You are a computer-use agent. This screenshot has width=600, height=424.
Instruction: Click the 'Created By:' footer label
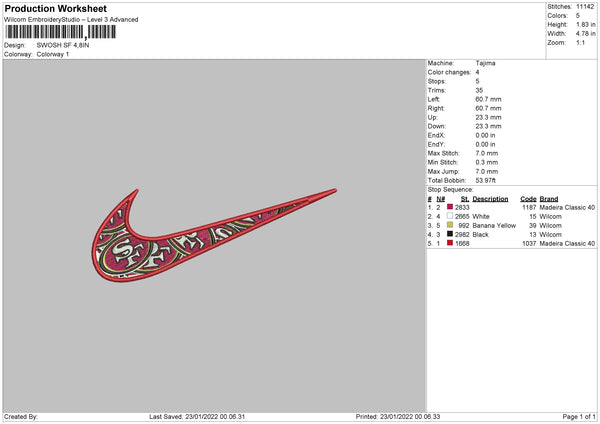(x=21, y=417)
